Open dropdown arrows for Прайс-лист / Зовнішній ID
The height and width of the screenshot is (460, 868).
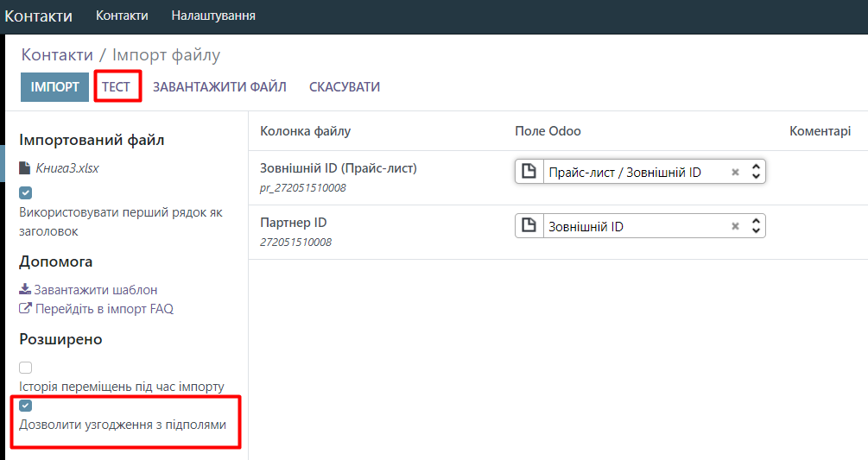click(x=756, y=172)
